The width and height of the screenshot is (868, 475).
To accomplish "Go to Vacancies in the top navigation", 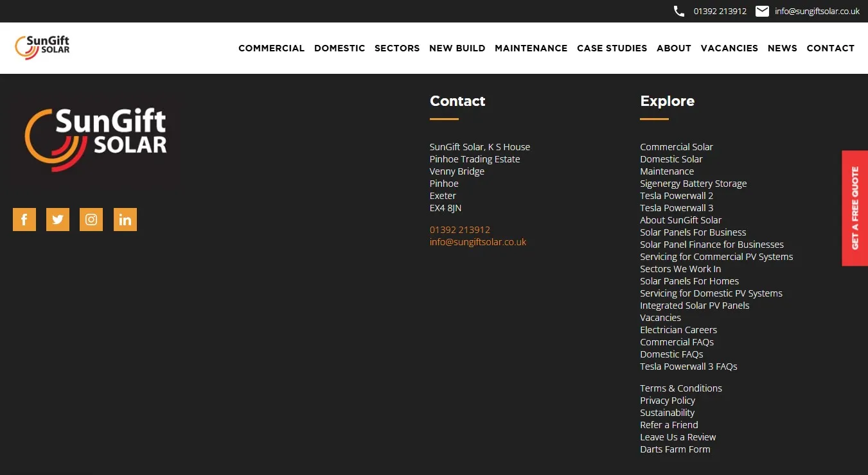I will click(x=729, y=48).
